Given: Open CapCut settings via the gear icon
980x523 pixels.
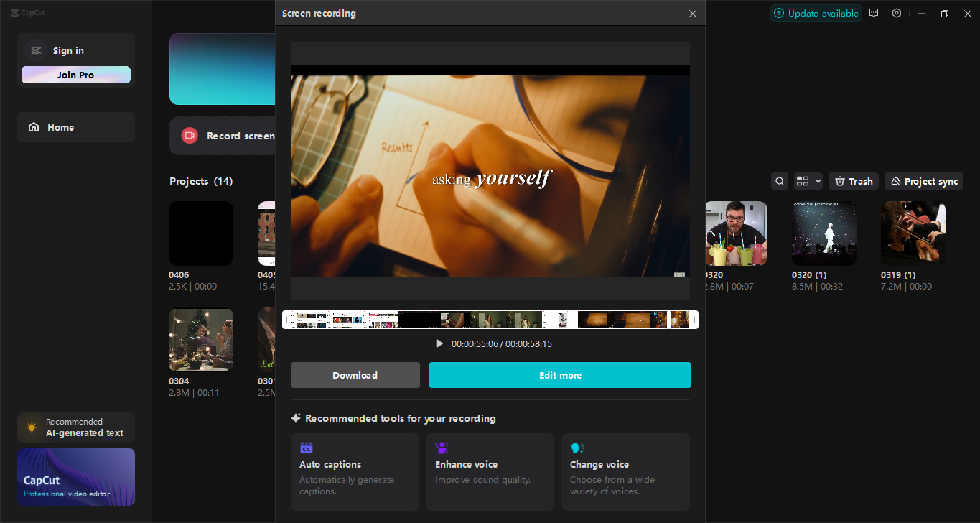Looking at the screenshot, I should [x=896, y=13].
